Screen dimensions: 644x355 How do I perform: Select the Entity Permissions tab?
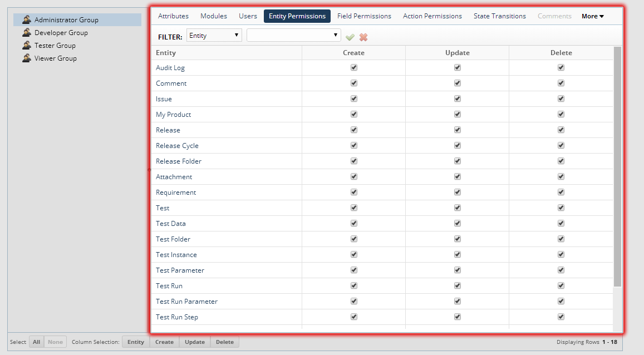tap(297, 16)
